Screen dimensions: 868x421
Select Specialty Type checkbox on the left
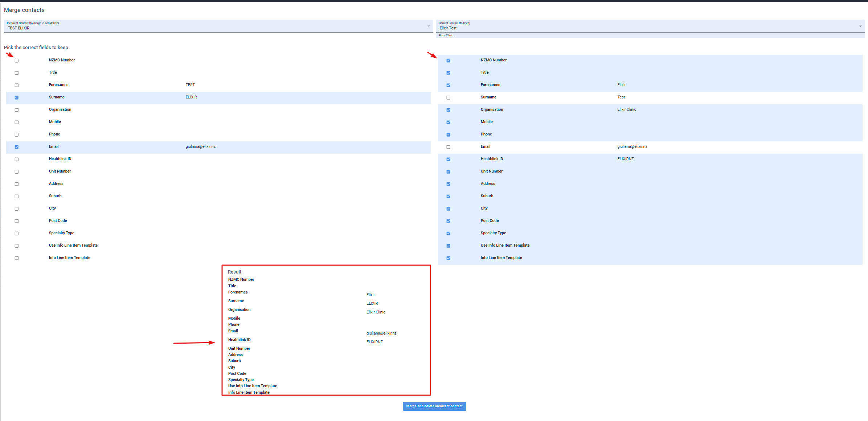(16, 233)
